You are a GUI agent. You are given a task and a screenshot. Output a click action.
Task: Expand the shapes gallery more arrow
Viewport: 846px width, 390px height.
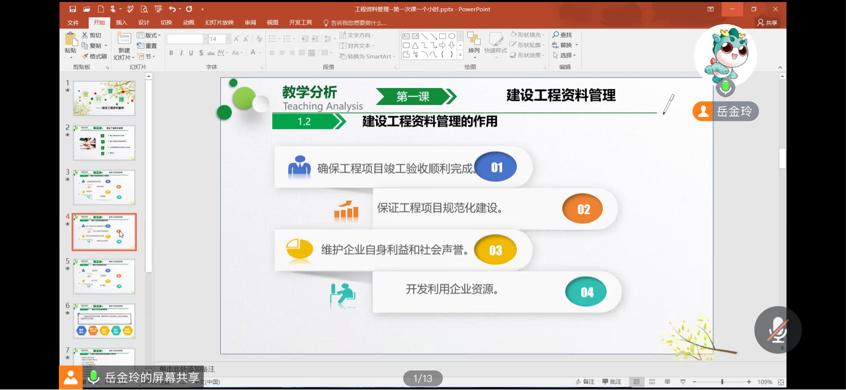coord(460,55)
